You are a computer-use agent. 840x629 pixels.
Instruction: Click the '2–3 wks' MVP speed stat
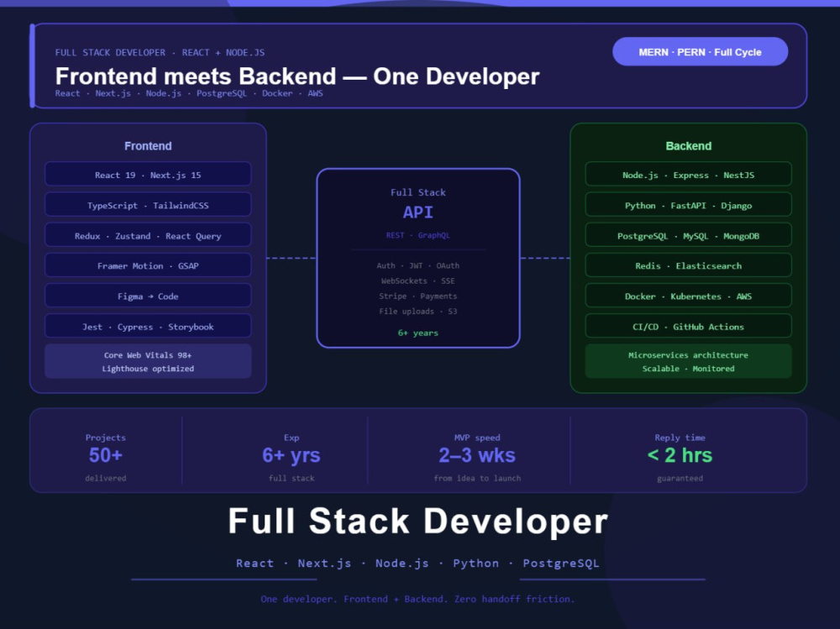tap(477, 455)
